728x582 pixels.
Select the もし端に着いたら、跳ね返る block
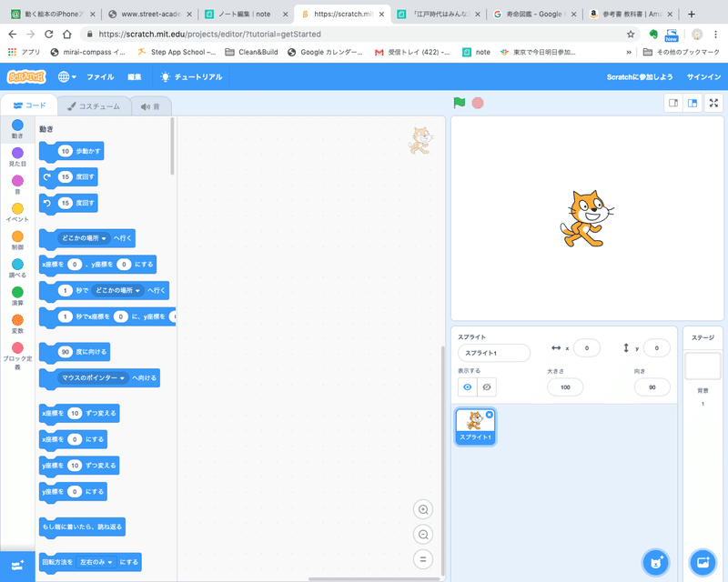[x=82, y=527]
